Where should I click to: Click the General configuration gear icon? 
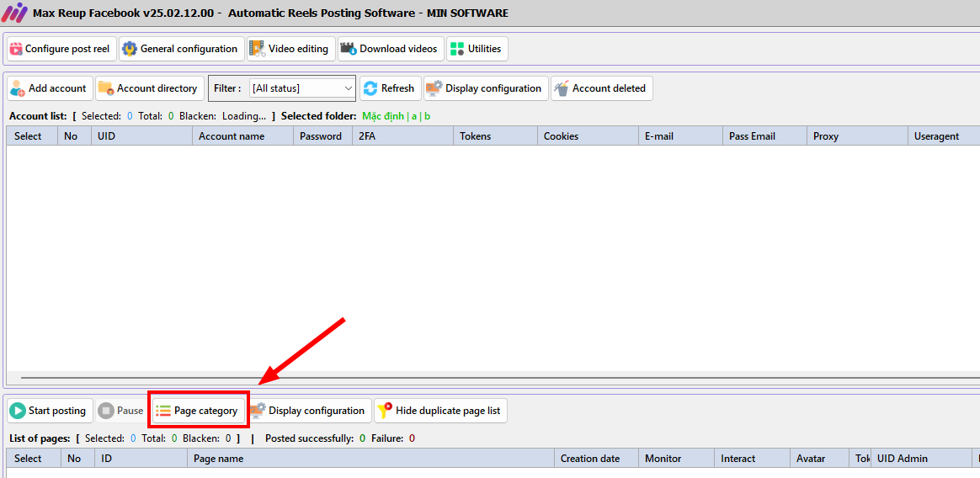click(x=129, y=49)
